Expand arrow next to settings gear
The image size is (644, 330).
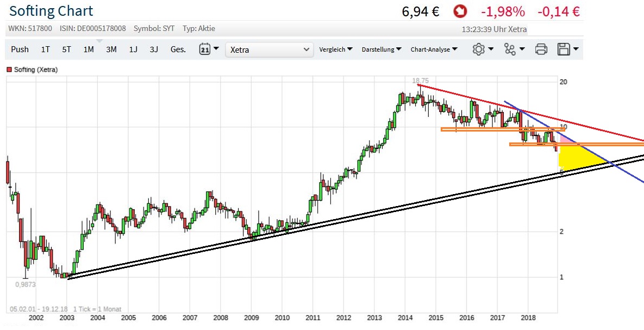491,49
